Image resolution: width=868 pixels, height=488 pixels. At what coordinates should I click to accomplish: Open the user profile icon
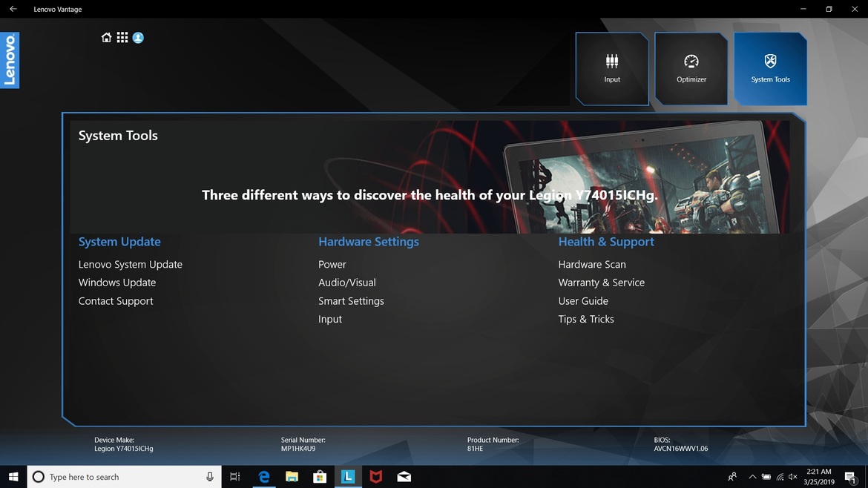[x=139, y=37]
